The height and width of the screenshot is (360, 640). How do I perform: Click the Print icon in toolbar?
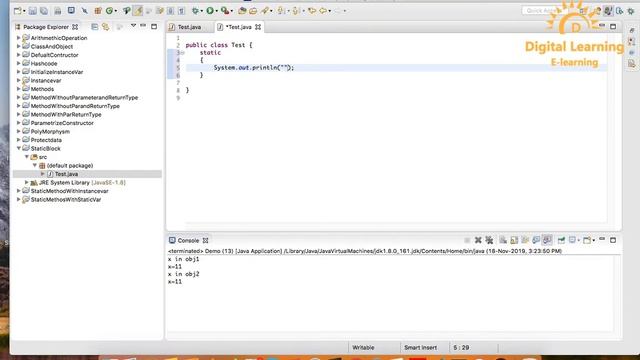click(x=58, y=11)
